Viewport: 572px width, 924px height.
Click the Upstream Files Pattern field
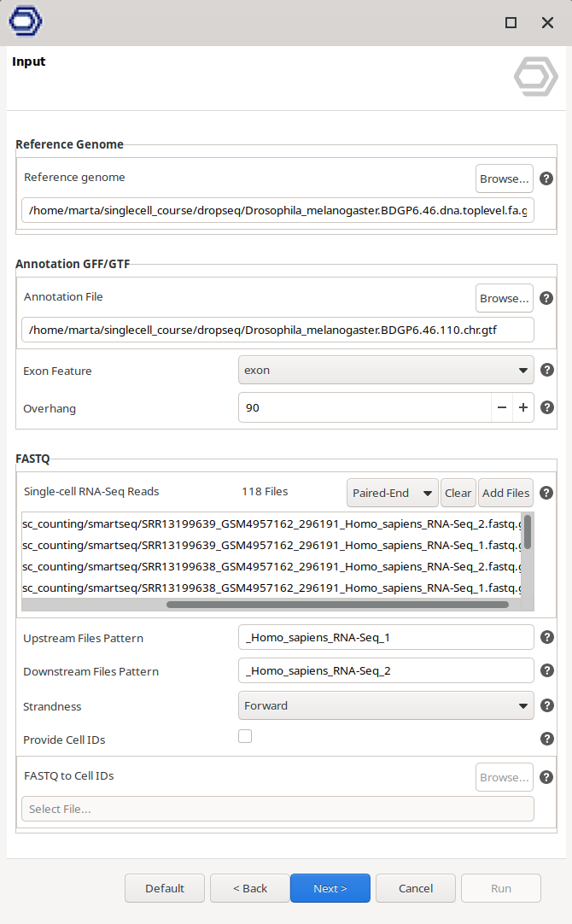[x=386, y=638]
